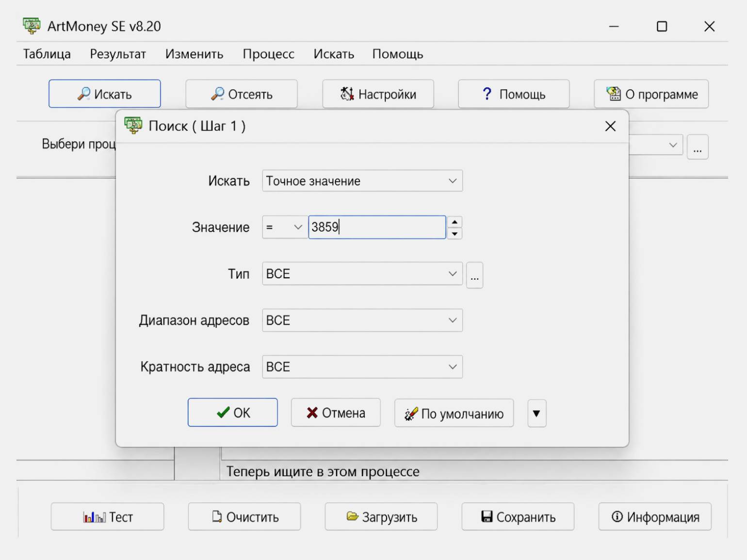Click the Отсеять filter button
The height and width of the screenshot is (560, 747).
(242, 94)
